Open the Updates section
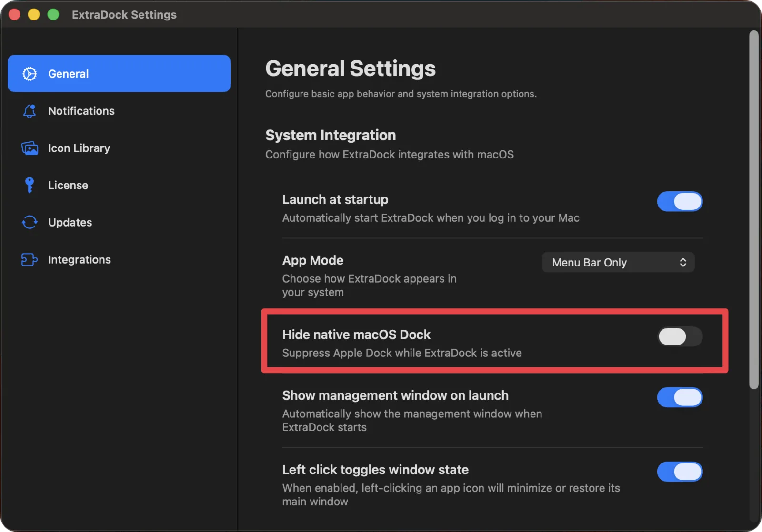The image size is (762, 532). click(x=119, y=222)
